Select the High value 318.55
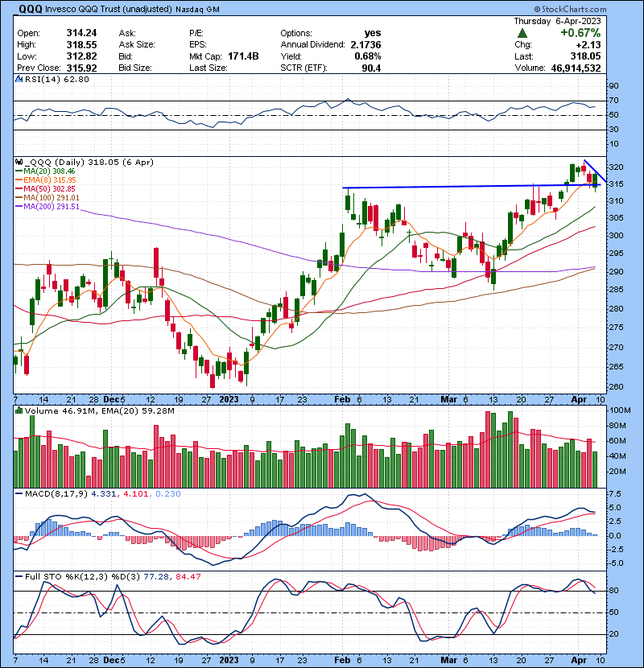Viewport: 644px width, 668px height. 81,44
